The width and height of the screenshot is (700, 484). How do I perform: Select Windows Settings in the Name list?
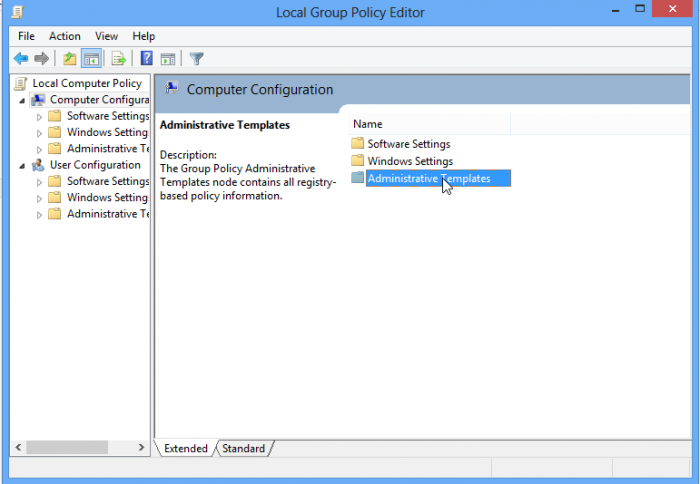410,161
